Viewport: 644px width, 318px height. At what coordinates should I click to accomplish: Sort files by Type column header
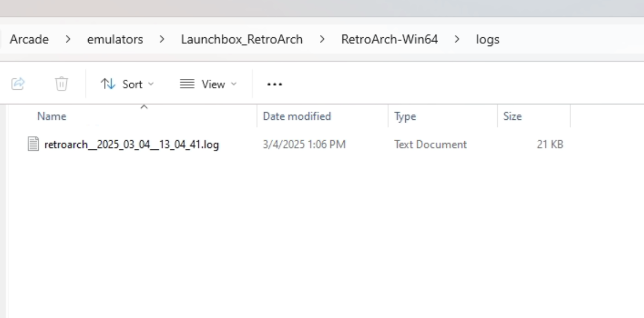[405, 116]
